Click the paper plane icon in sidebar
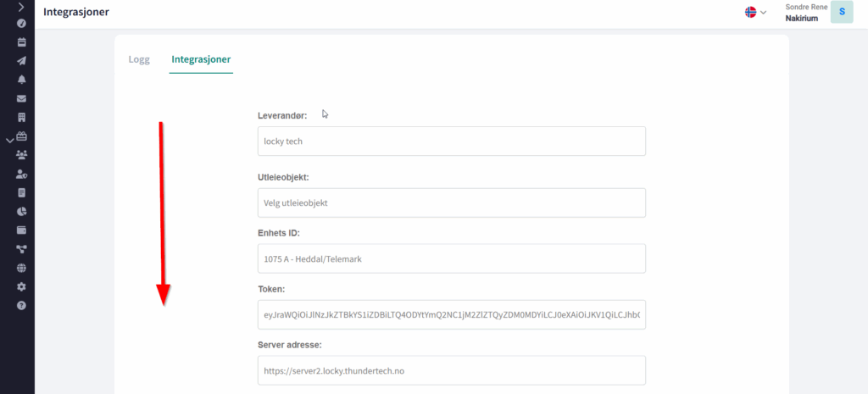The width and height of the screenshot is (868, 394). (x=21, y=60)
